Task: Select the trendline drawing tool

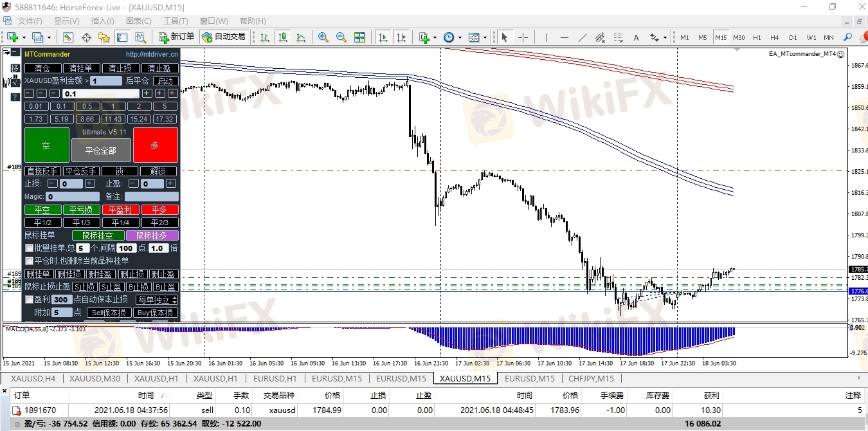Action: pyautogui.click(x=583, y=37)
